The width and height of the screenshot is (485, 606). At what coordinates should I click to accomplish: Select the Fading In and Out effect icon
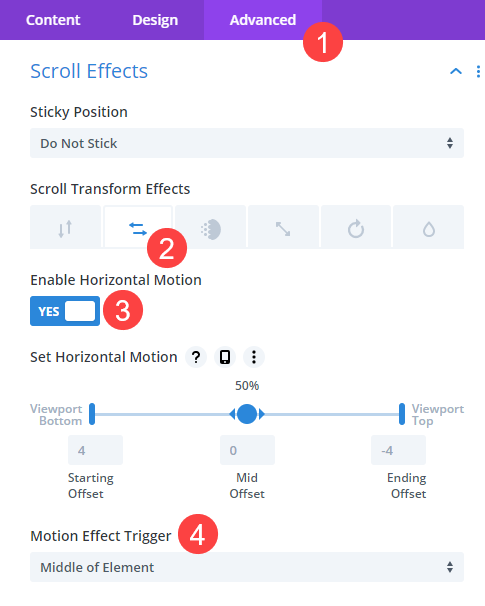(x=211, y=227)
